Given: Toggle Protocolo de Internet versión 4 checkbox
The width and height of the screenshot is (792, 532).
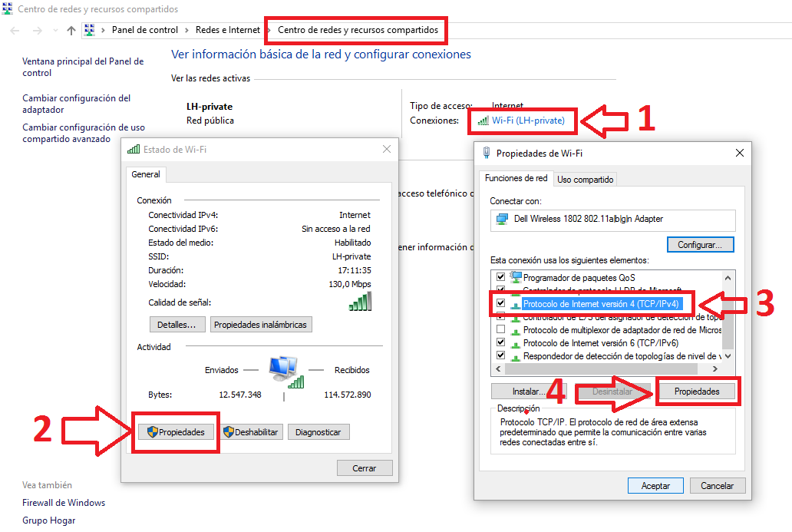Looking at the screenshot, I should click(500, 303).
